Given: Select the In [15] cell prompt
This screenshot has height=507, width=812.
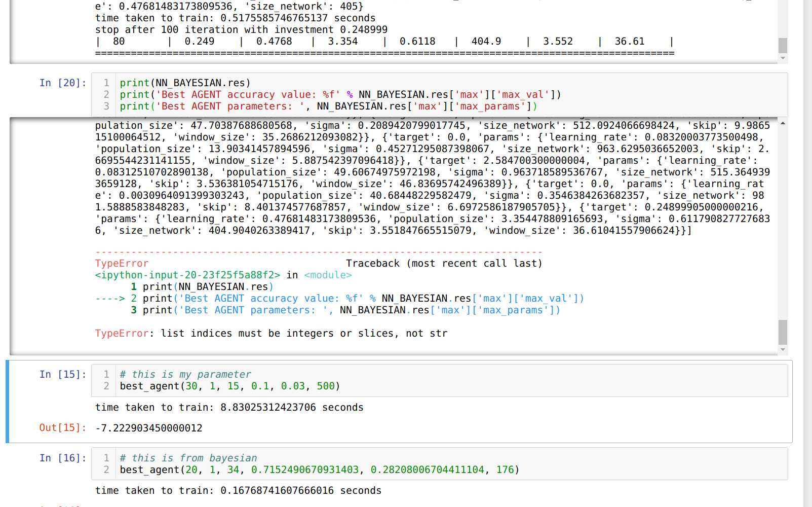Looking at the screenshot, I should coord(63,374).
